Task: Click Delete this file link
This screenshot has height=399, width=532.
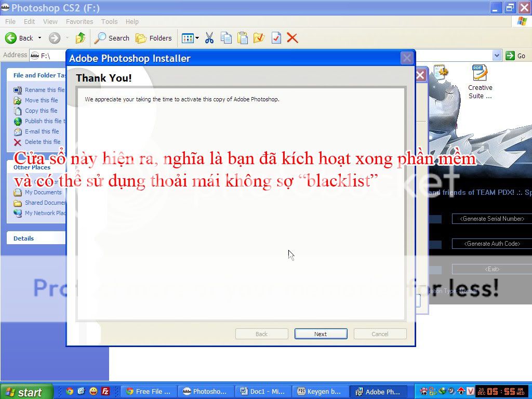Action: click(37, 142)
